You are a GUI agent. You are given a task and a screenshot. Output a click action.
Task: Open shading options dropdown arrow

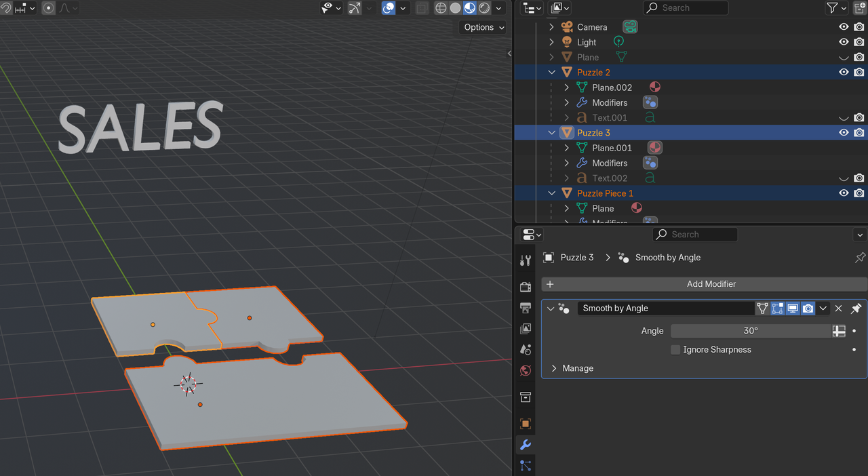(x=499, y=8)
